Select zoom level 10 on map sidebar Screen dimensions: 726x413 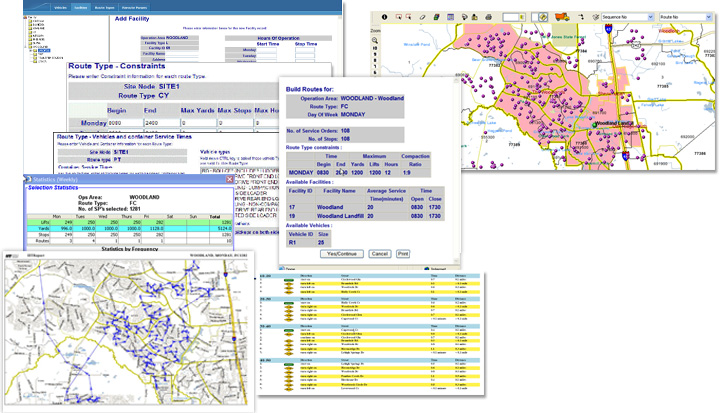(375, 48)
